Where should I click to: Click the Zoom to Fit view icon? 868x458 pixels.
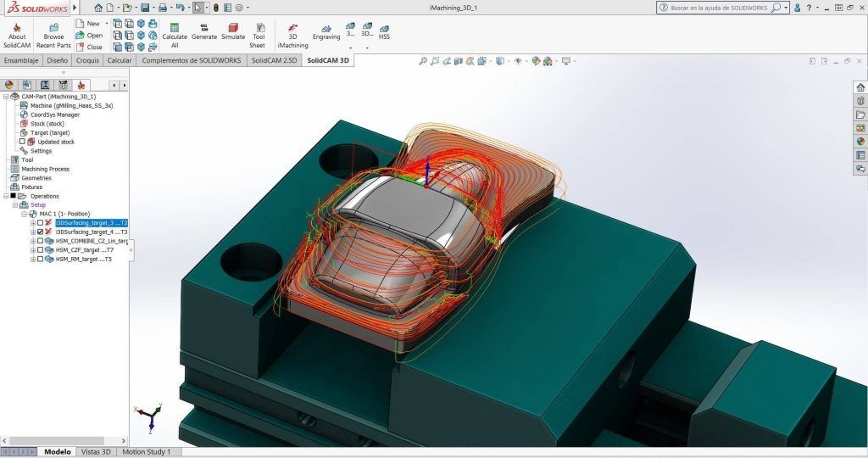point(423,61)
